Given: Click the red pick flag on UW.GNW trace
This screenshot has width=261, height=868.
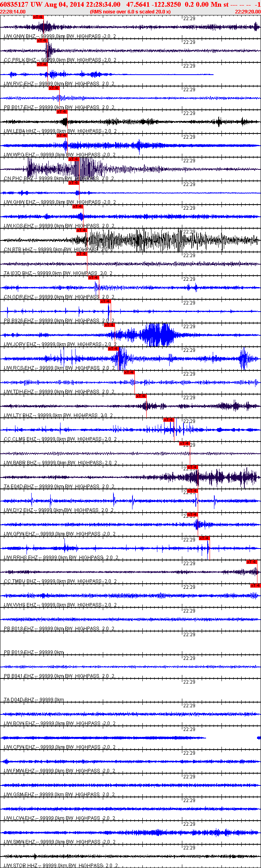Looking at the screenshot, I should [38, 17].
